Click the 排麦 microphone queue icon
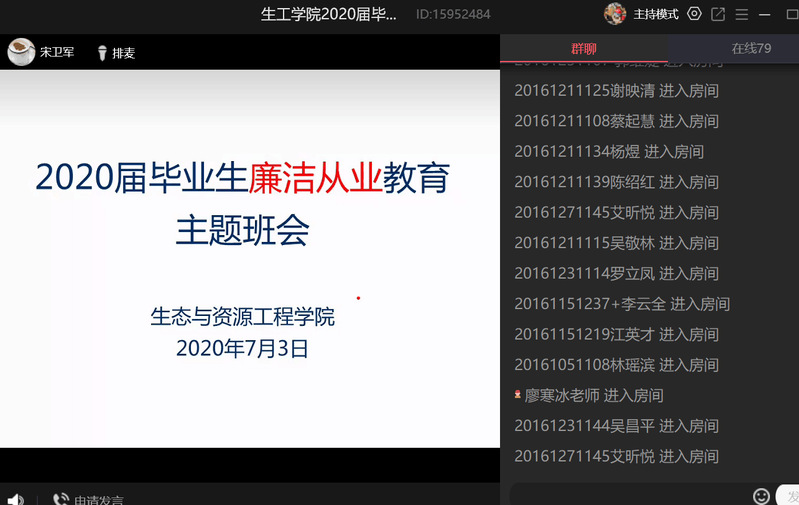The width and height of the screenshot is (799, 505). point(102,53)
